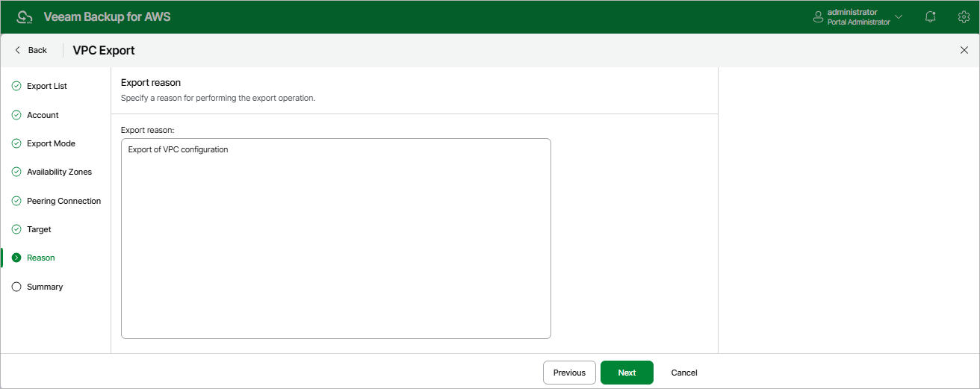The width and height of the screenshot is (980, 389).
Task: Click the 'Export reason' heading
Action: pos(151,83)
